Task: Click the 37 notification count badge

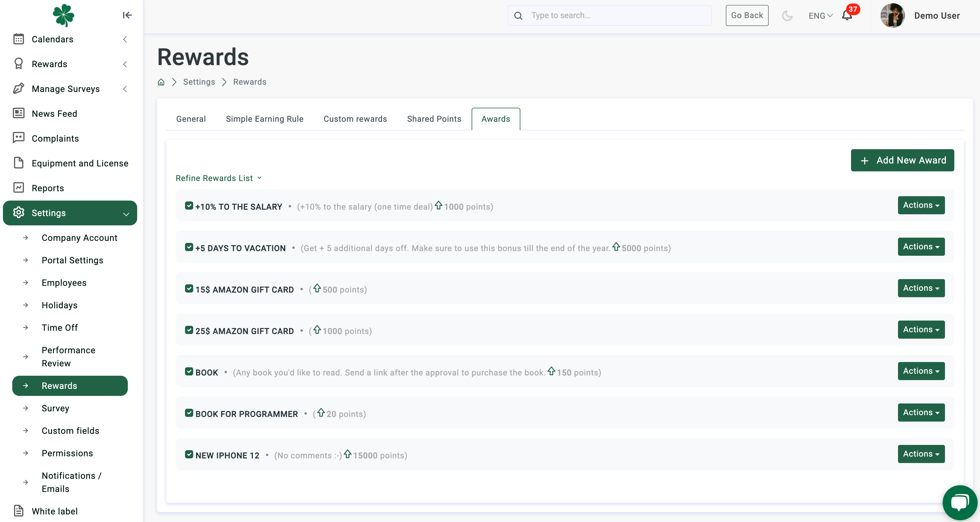Action: point(853,9)
